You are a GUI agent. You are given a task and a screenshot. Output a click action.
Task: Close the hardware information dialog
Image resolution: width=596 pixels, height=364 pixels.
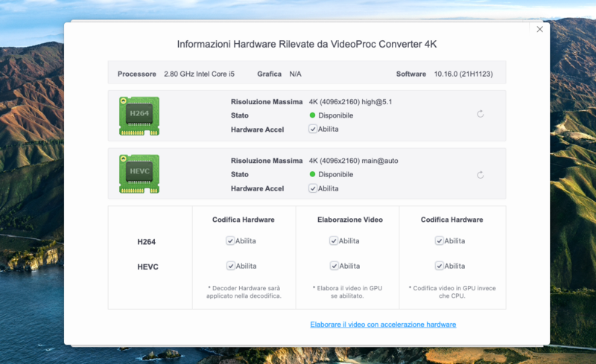(539, 29)
